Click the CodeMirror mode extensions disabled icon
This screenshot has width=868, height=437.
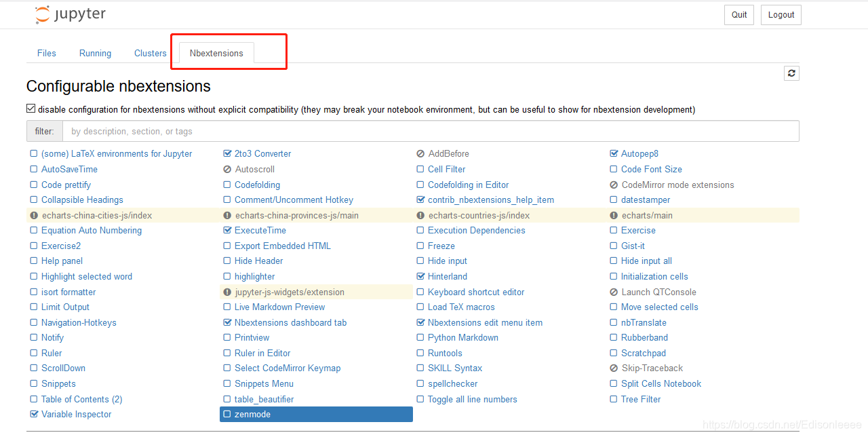[x=614, y=185]
